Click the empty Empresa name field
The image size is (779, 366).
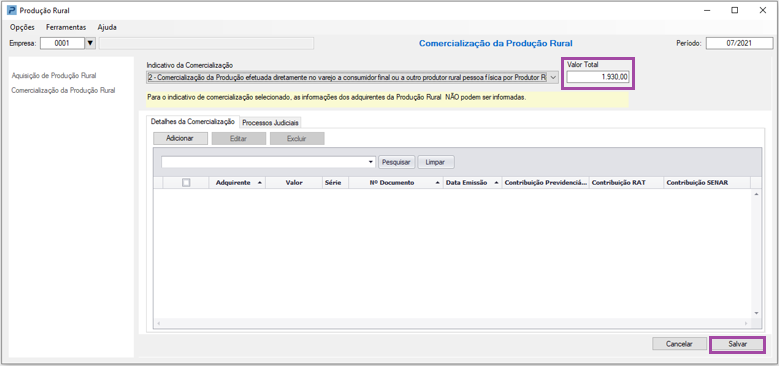click(206, 43)
